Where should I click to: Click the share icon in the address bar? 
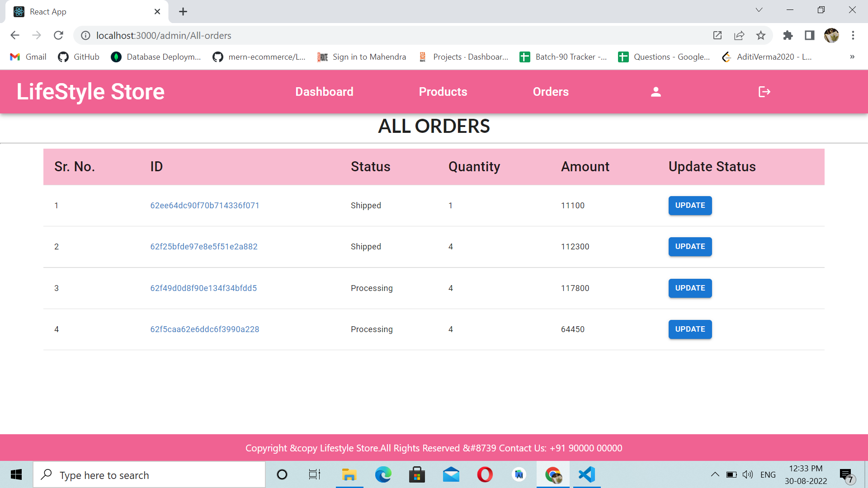[739, 35]
